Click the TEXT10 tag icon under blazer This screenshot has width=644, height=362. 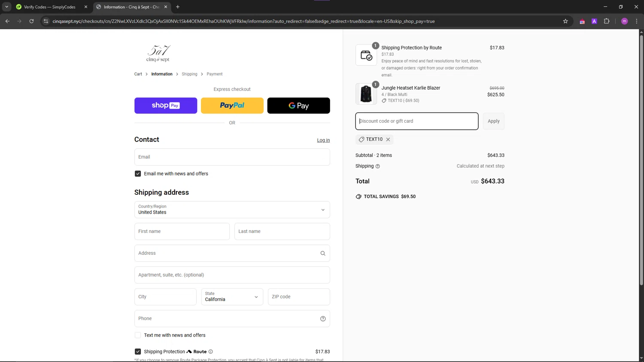pos(384,101)
